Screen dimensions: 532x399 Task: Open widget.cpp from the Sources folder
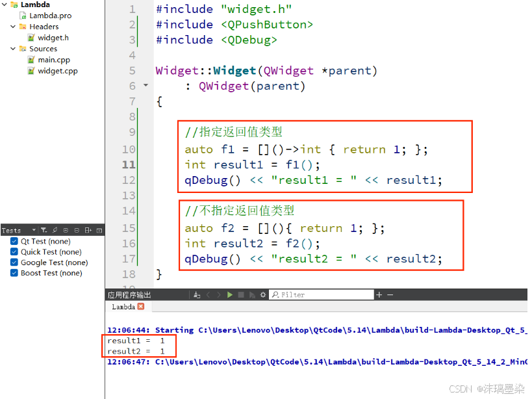pos(58,71)
